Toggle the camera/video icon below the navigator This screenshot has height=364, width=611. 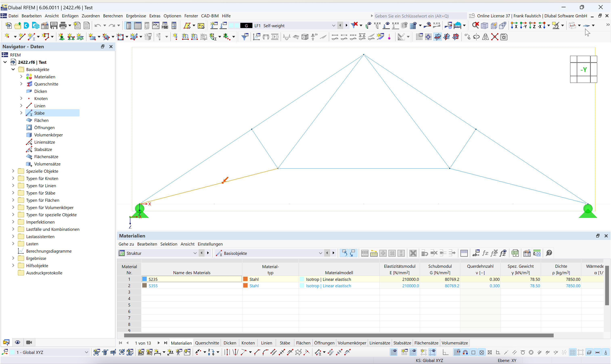[x=29, y=342]
